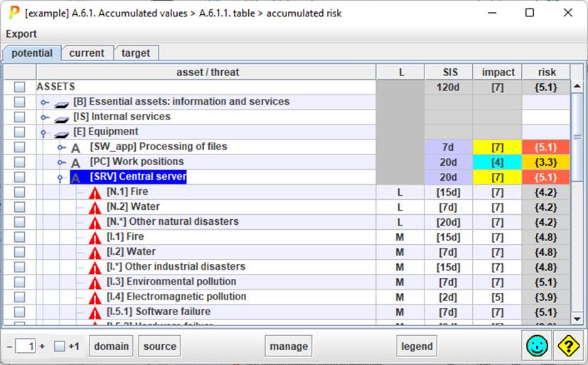Viewport: 588px width, 365px height.
Task: Select the [I.5.1] Software failure row
Action: pyautogui.click(x=287, y=312)
